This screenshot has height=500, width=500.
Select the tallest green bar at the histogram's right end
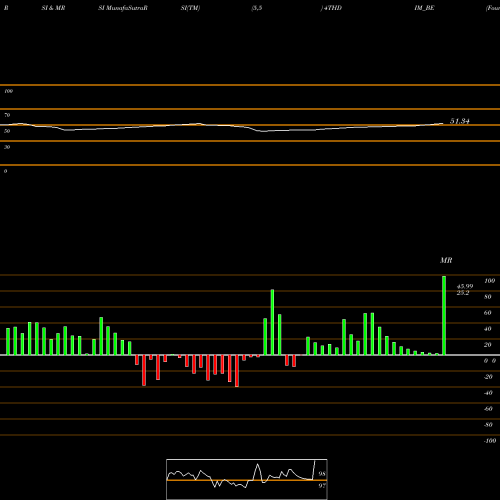click(444, 315)
